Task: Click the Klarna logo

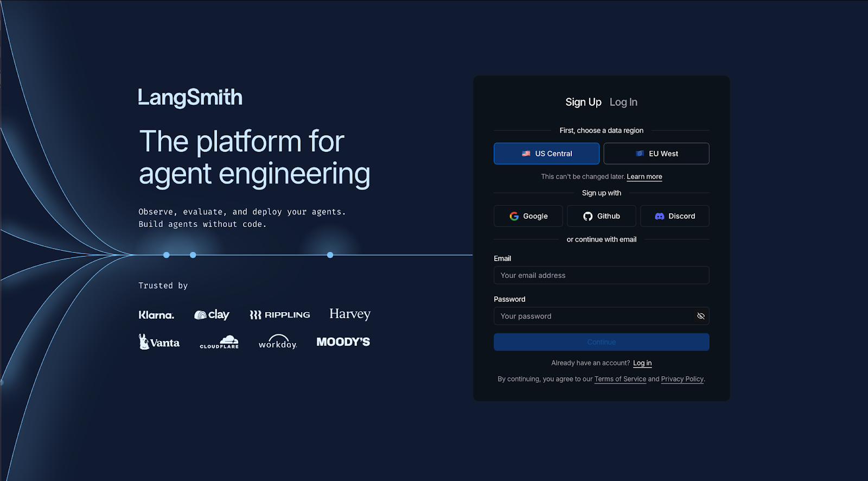Action: (x=156, y=315)
